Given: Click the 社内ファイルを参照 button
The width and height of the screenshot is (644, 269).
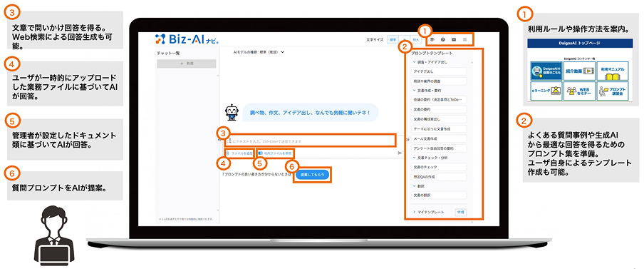Looking at the screenshot, I should click(275, 153).
